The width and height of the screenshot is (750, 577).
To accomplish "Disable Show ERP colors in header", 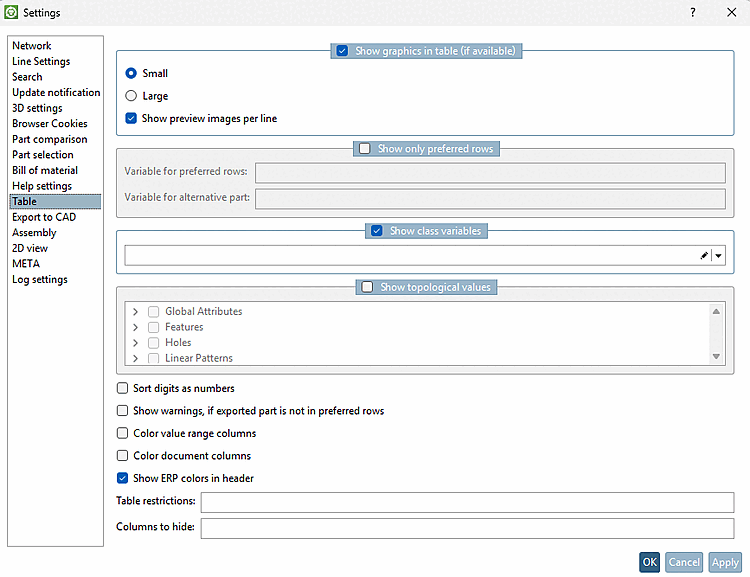I will [123, 478].
